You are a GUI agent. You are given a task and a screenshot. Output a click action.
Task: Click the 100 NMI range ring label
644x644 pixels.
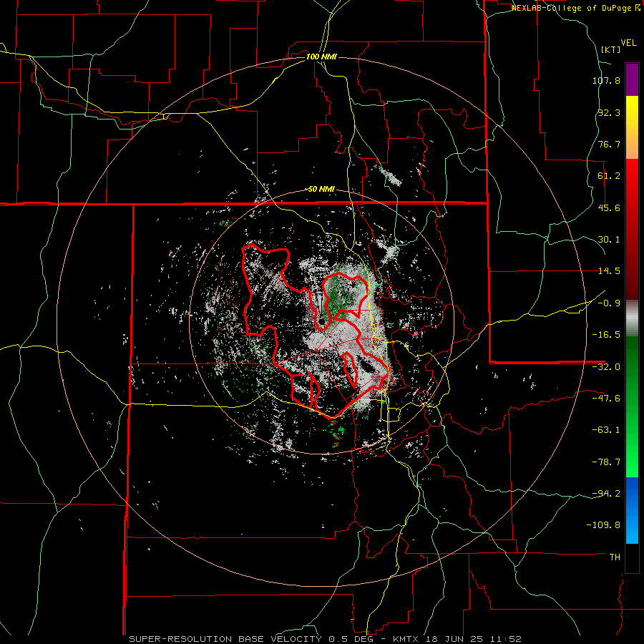(x=321, y=57)
